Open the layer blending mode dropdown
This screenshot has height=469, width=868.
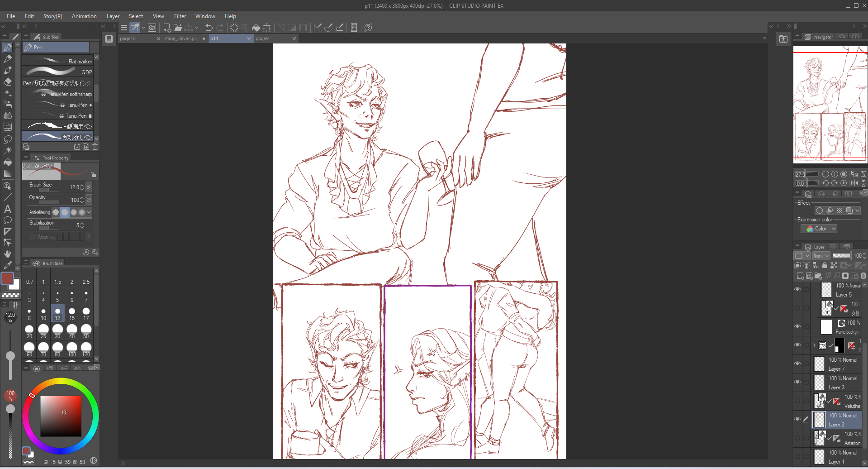[x=821, y=256]
